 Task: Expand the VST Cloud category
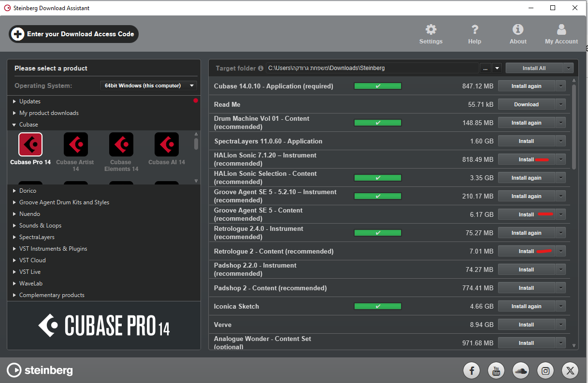tap(14, 260)
